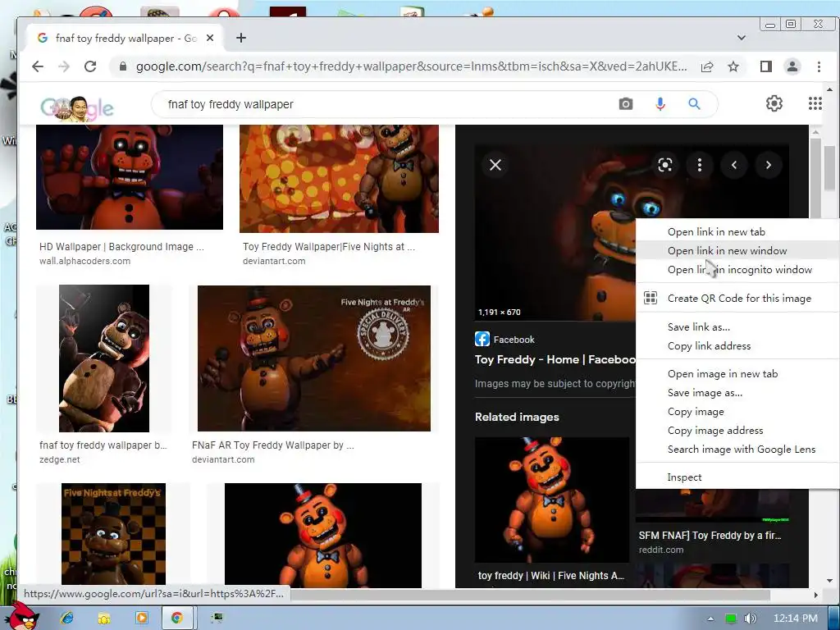Click the horizontal scrollbar right arrow

(816, 595)
